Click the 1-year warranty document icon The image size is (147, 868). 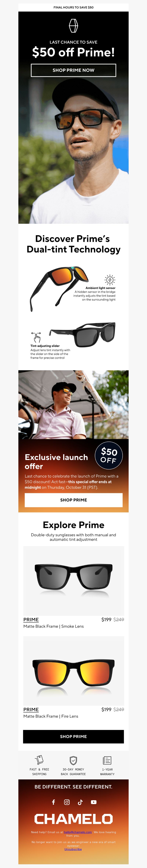tap(107, 760)
